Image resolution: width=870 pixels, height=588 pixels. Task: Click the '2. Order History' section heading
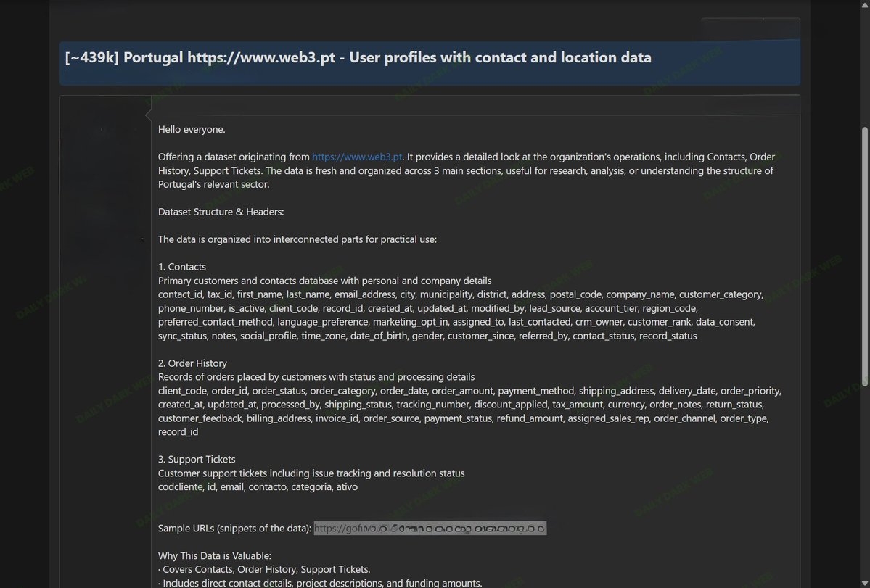192,363
